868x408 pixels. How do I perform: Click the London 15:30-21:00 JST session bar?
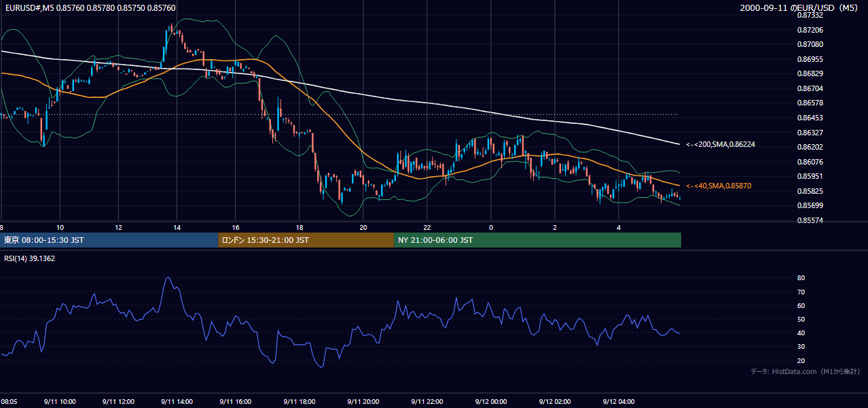306,240
